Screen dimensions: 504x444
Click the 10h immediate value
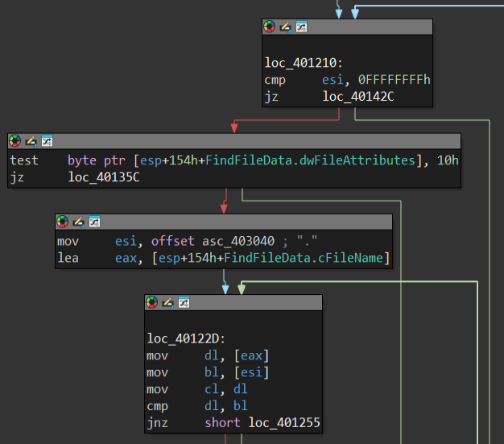(x=448, y=160)
